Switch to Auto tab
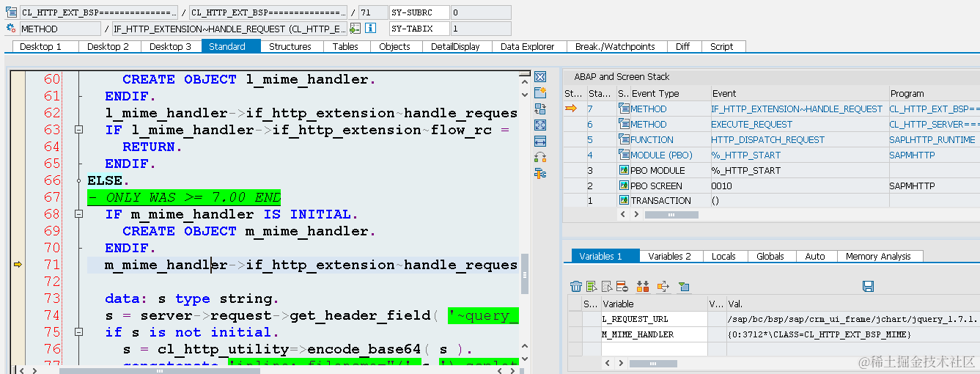This screenshot has width=980, height=374. point(815,256)
